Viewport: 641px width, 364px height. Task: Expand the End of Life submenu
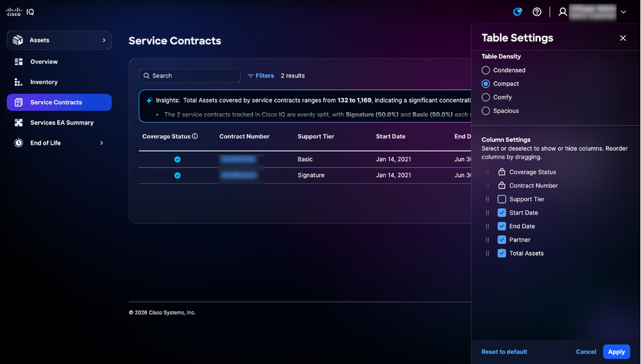[x=101, y=143]
